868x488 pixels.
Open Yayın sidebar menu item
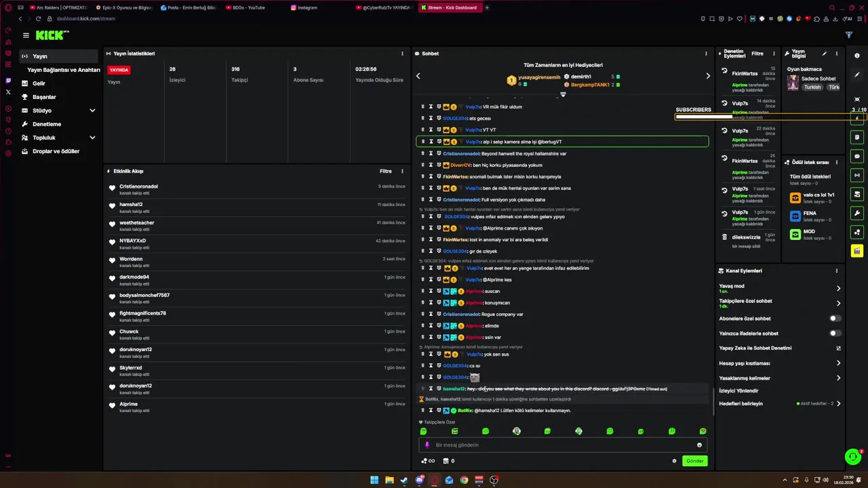(59, 56)
